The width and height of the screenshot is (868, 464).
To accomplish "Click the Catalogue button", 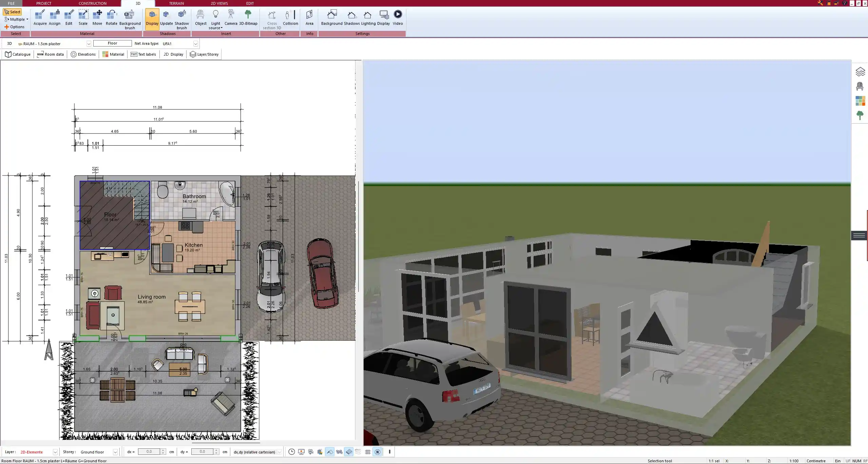I will [x=18, y=54].
